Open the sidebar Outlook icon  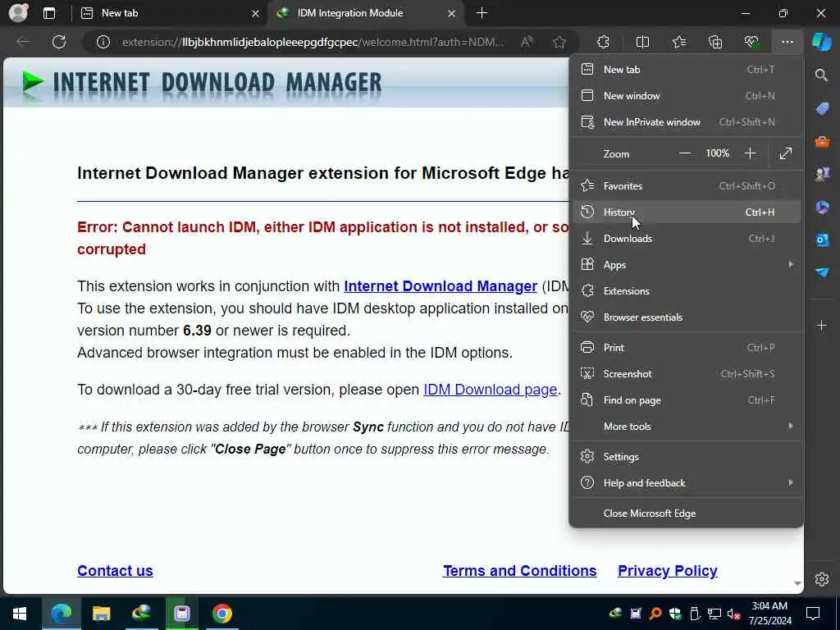(822, 240)
